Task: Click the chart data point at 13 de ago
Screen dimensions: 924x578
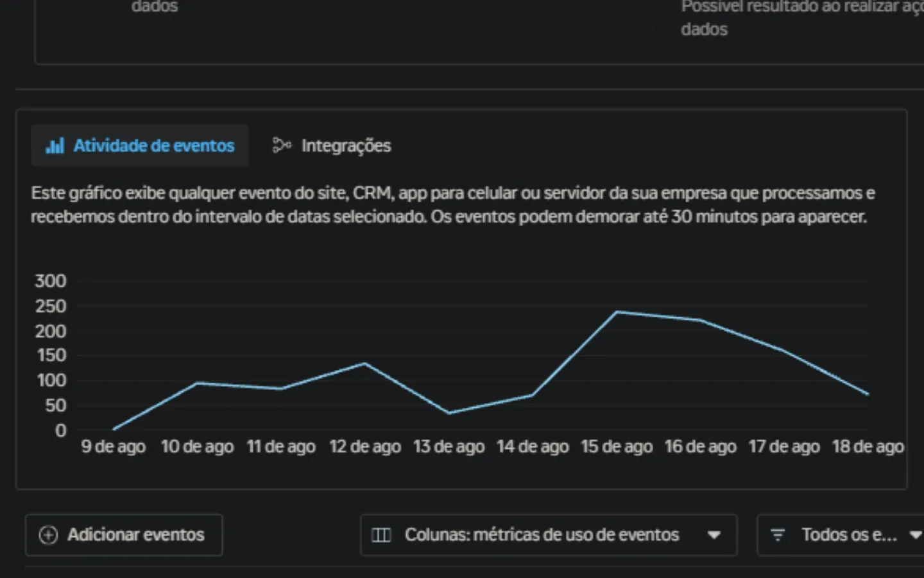Action: coord(449,413)
